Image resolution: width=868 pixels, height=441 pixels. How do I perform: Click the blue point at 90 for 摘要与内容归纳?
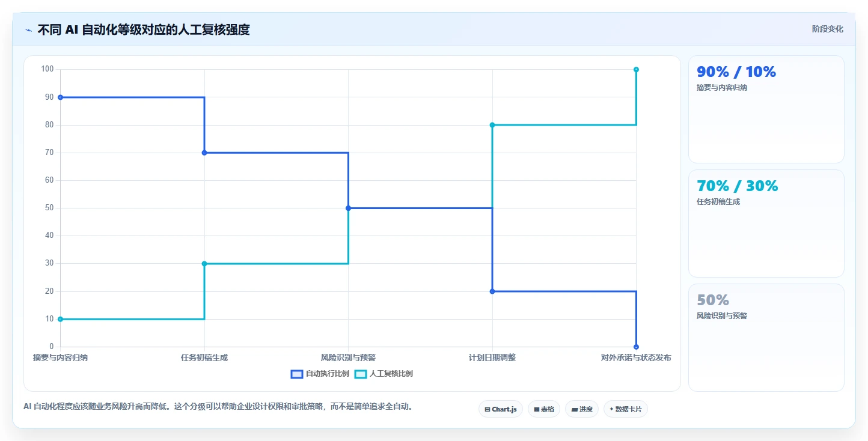(60, 97)
